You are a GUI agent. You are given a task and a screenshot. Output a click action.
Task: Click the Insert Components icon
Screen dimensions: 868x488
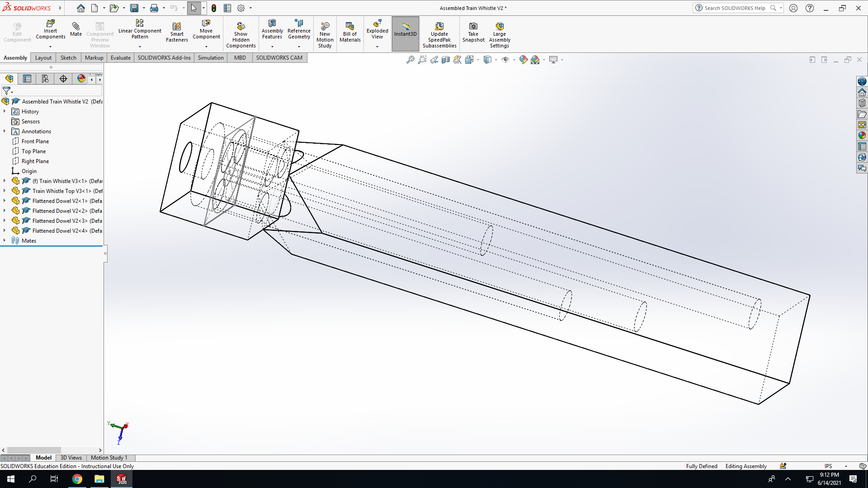[50, 30]
